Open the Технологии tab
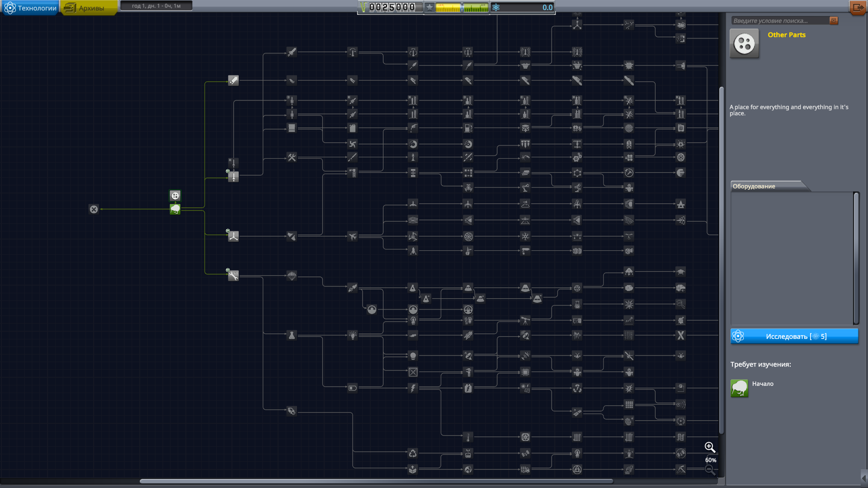Image resolution: width=868 pixels, height=488 pixels. coord(31,8)
